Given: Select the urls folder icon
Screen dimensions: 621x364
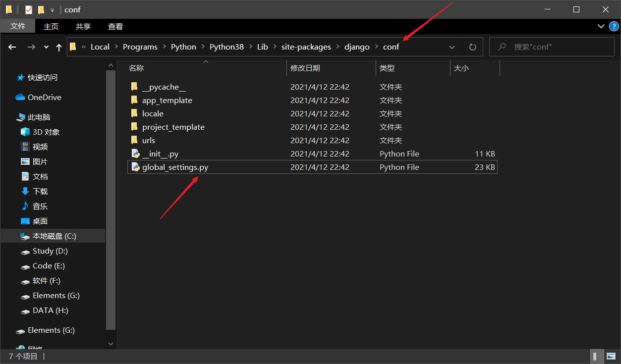Looking at the screenshot, I should (x=134, y=140).
